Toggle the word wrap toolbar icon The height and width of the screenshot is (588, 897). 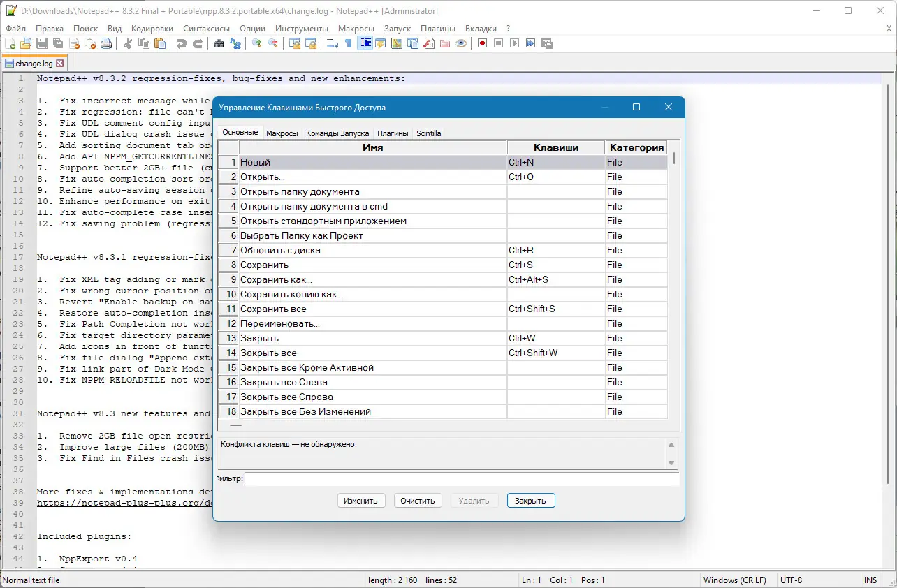point(332,43)
